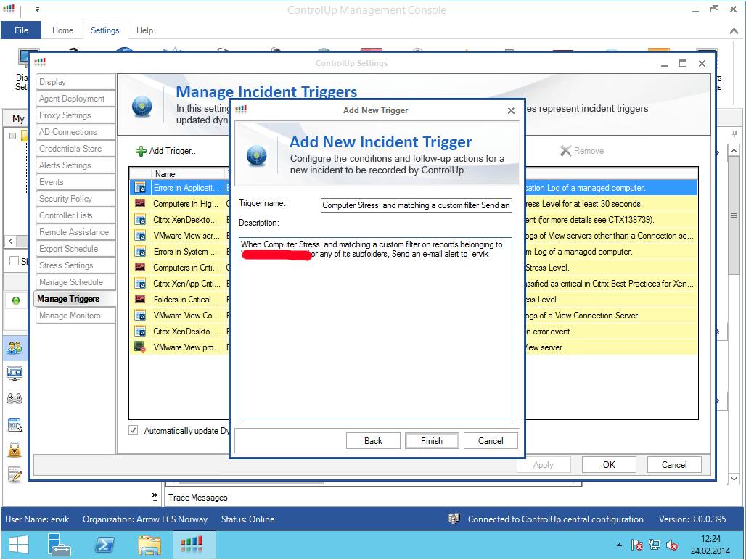Click icon of Computers in Criti... row
This screenshot has height=560, width=746.
click(x=140, y=268)
